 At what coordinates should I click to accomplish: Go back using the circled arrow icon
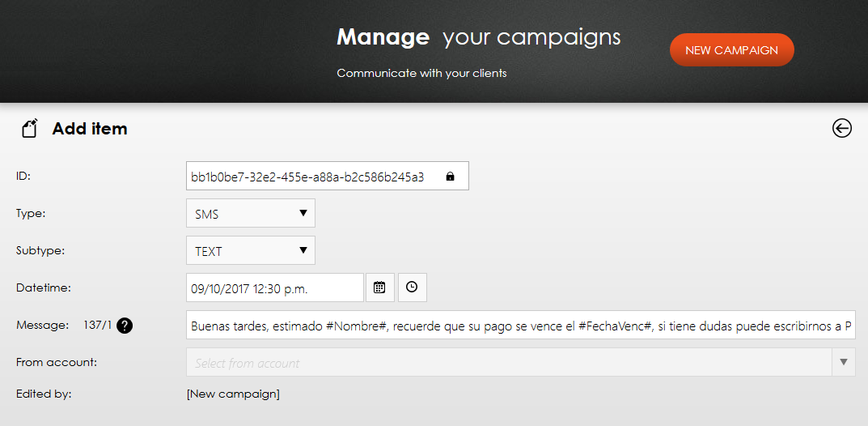coord(841,129)
